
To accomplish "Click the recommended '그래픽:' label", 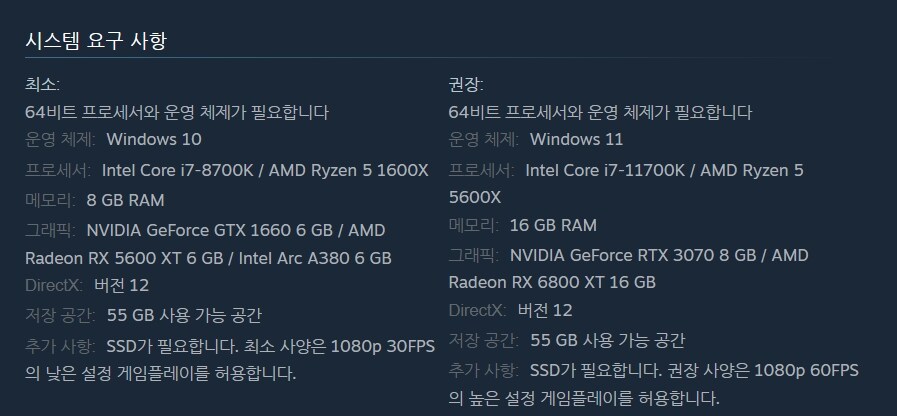I will [474, 255].
